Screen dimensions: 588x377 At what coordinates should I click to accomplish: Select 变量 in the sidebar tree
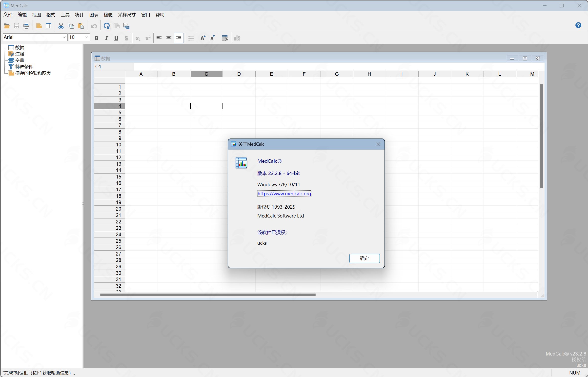[x=20, y=60]
